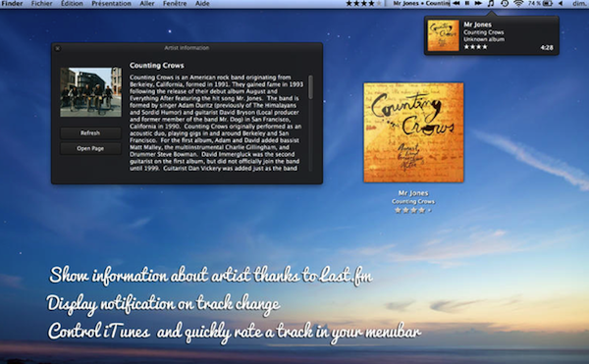The width and height of the screenshot is (589, 364).
Task: Click the scrolling Mr Jones title in menubar
Action: 421,3
